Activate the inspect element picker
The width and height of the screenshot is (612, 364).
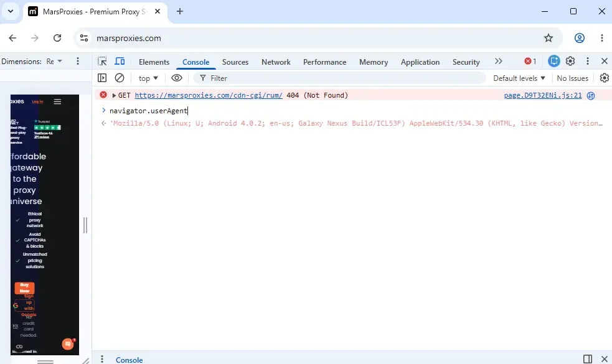click(102, 61)
